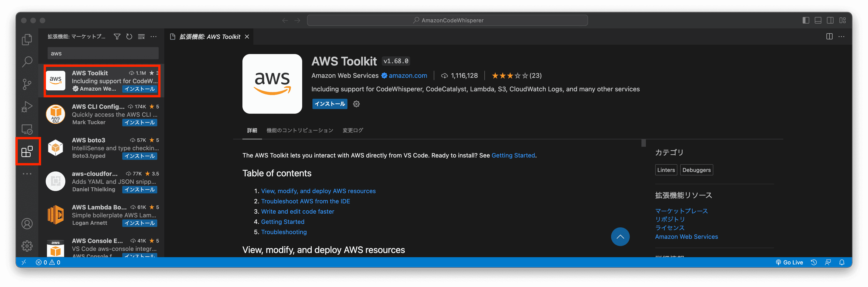Toggle the primary side bar layout button
Image resolution: width=868 pixels, height=287 pixels.
click(x=806, y=20)
